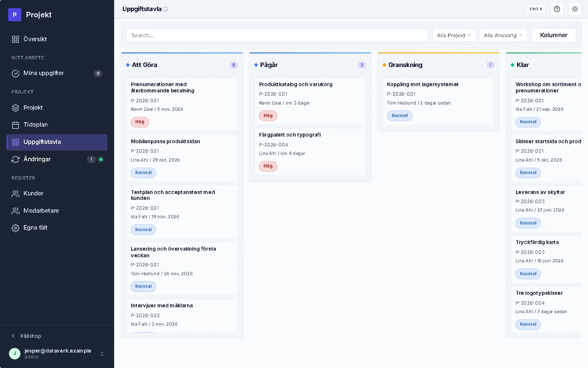Click the ctrl K shortcut button
Image resolution: width=588 pixels, height=368 pixels.
click(536, 9)
